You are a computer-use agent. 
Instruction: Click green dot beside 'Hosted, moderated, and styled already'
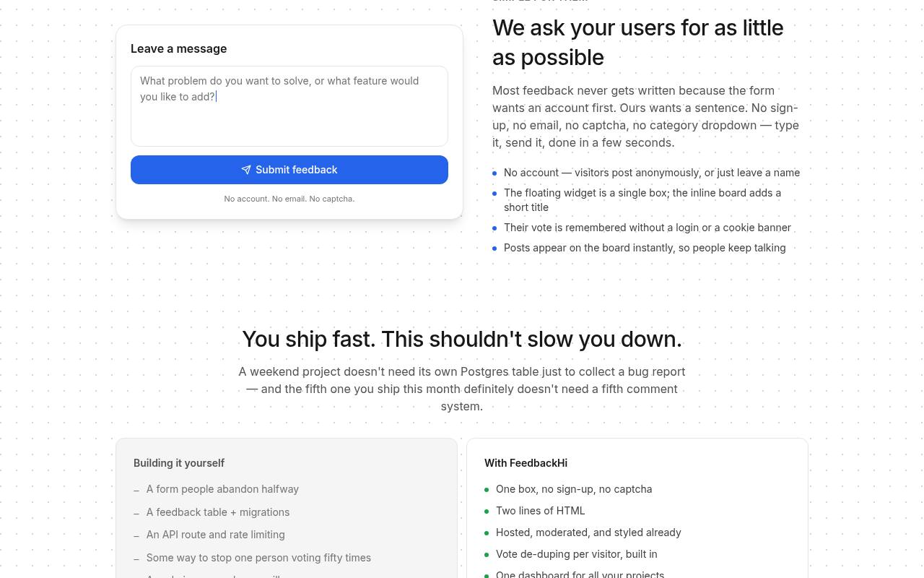[x=487, y=533]
